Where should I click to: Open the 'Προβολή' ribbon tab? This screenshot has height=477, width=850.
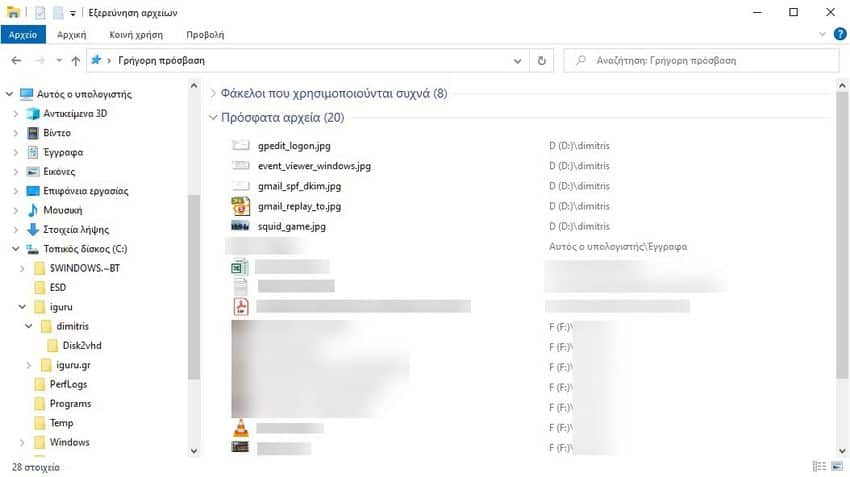pyautogui.click(x=205, y=34)
